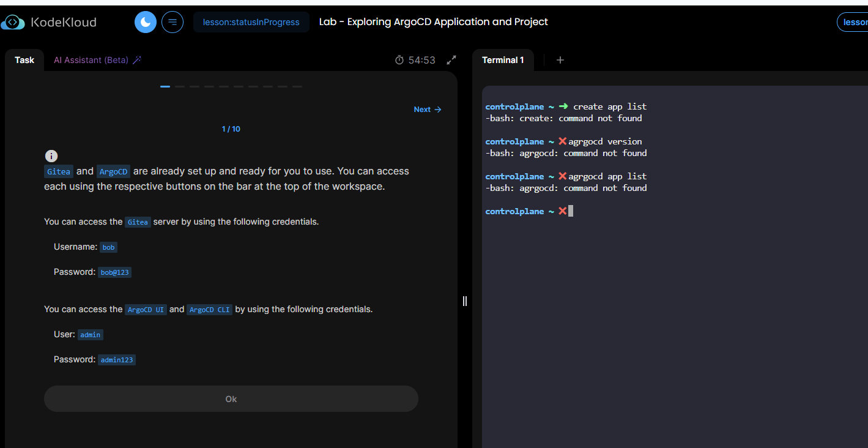The height and width of the screenshot is (448, 868).
Task: Click the ArgoCD UI code label
Action: [x=146, y=310]
